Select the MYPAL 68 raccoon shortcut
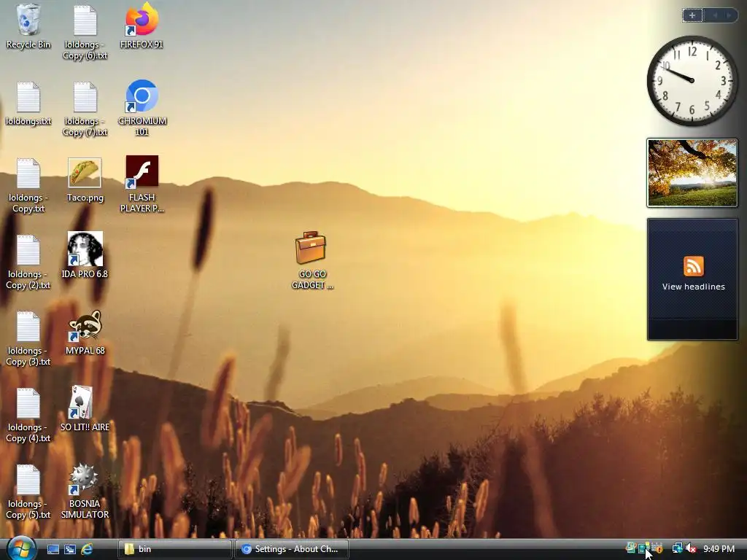Screen dimensions: 747x560 click(x=85, y=332)
